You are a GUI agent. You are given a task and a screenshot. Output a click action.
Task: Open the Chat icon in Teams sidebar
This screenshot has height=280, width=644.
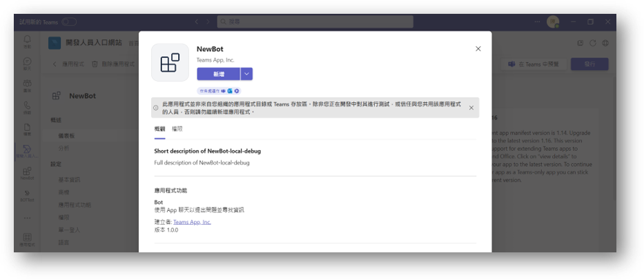point(27,64)
